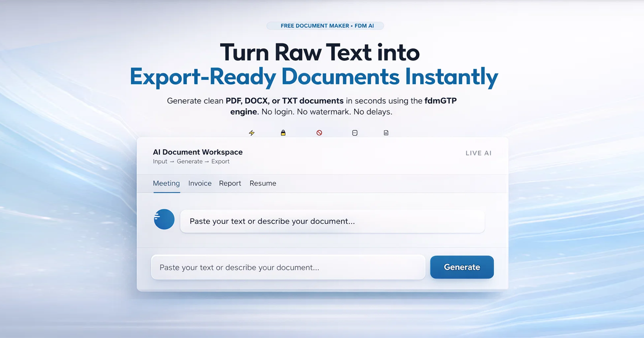Click the lightning bolt icon
The height and width of the screenshot is (338, 644).
(x=252, y=133)
